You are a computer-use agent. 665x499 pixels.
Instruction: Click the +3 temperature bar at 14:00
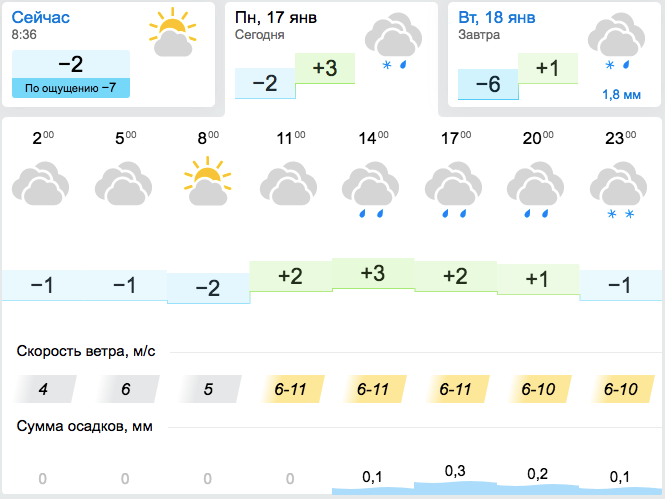point(373,274)
